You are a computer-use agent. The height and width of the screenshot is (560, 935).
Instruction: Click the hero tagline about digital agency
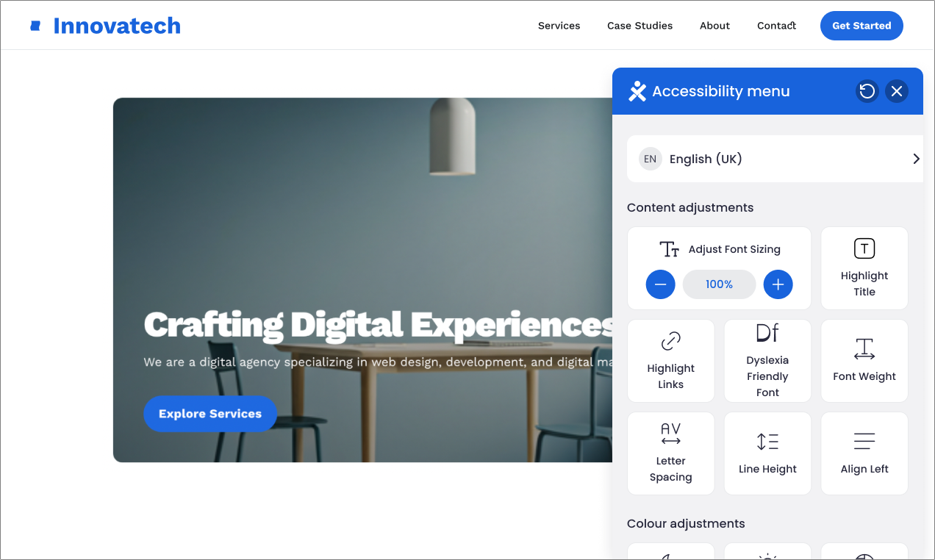tap(378, 362)
